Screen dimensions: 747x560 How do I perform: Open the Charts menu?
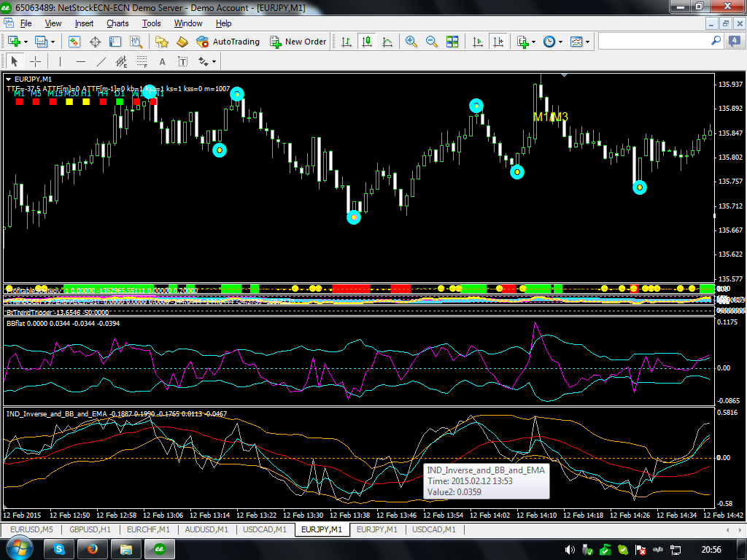pyautogui.click(x=117, y=23)
